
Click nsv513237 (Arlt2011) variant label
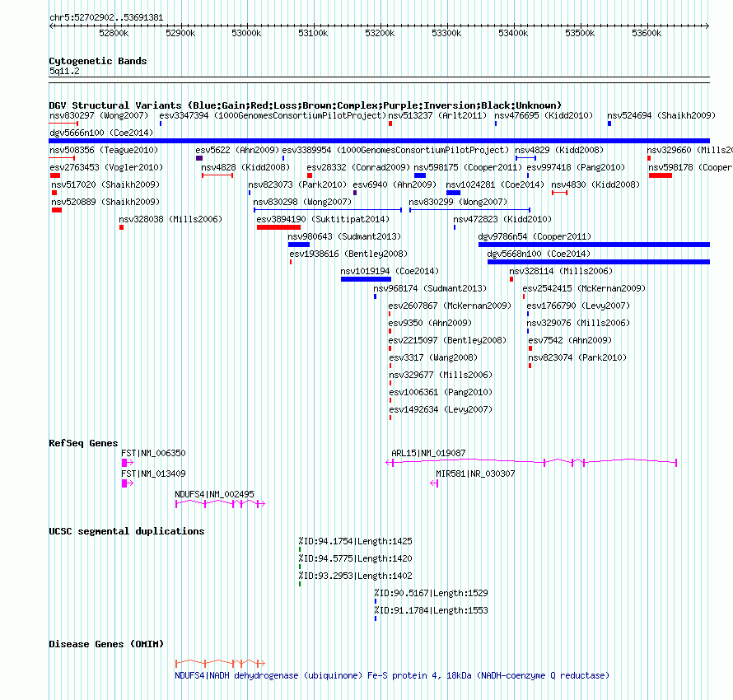[x=437, y=115]
